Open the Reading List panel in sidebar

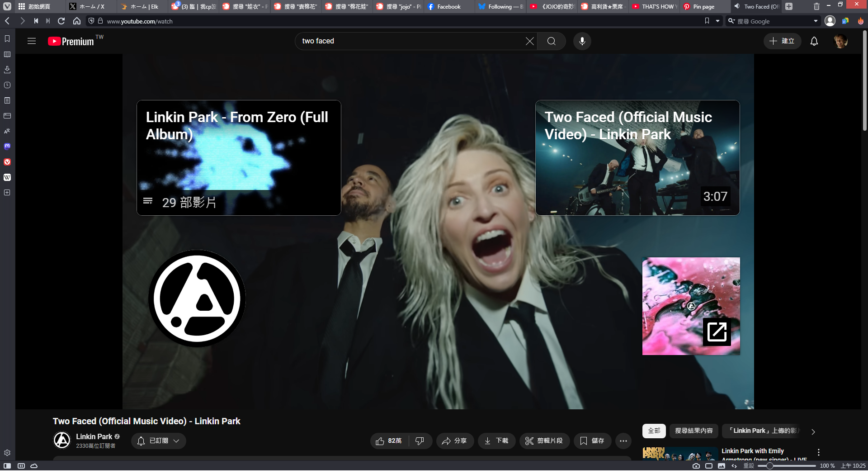click(x=7, y=54)
